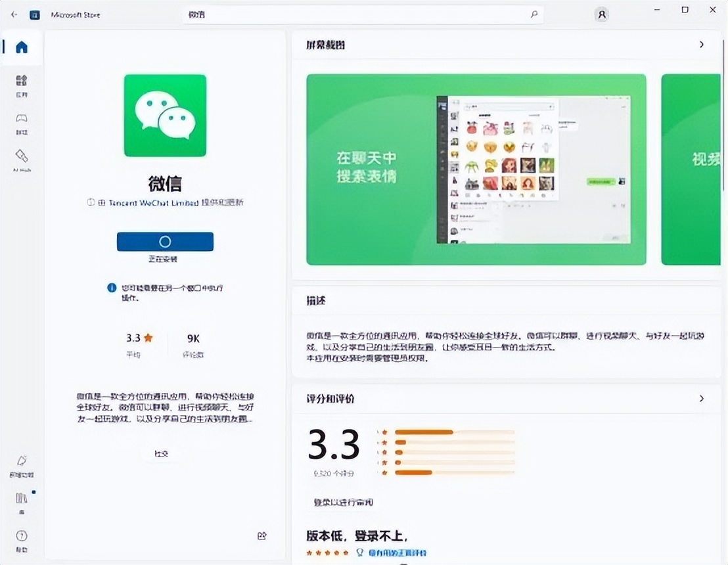Expand the 评分和评价 reviews section

[702, 398]
